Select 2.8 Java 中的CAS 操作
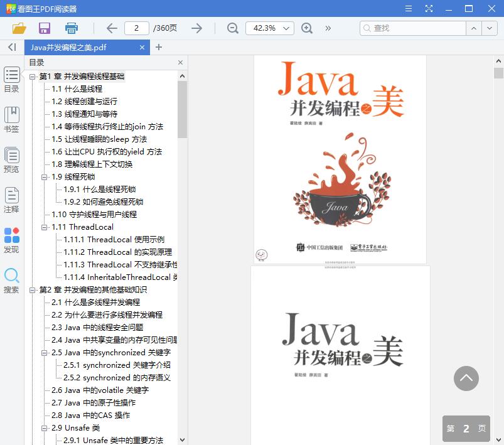The image size is (504, 445). point(90,415)
